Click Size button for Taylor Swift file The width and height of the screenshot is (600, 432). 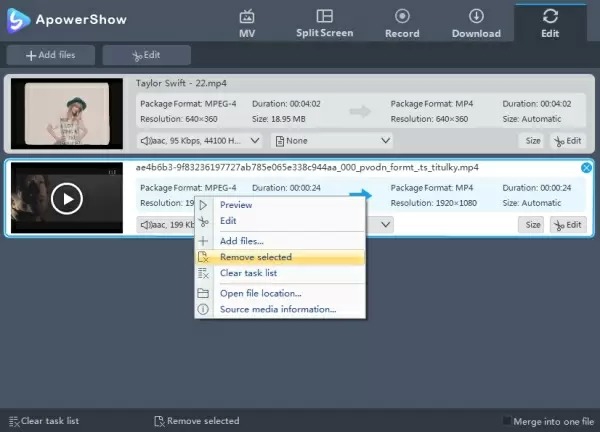[532, 141]
